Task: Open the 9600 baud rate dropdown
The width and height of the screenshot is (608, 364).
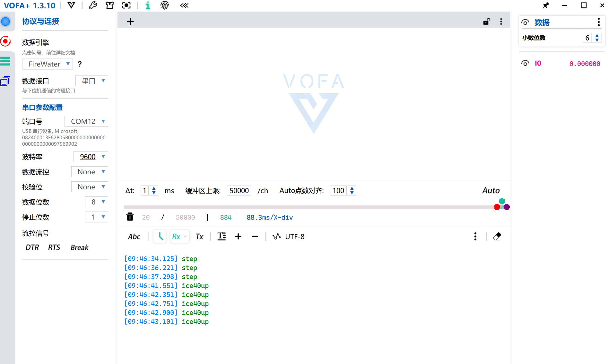Action: (x=91, y=157)
